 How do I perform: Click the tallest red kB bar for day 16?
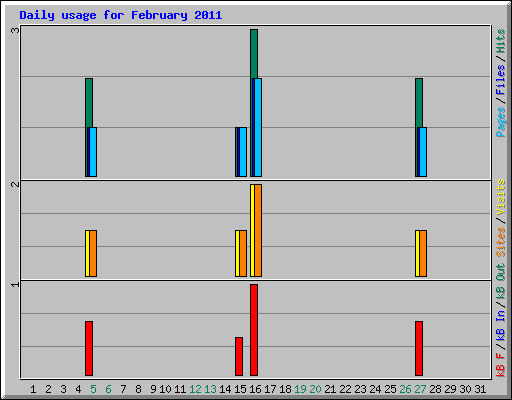click(254, 330)
